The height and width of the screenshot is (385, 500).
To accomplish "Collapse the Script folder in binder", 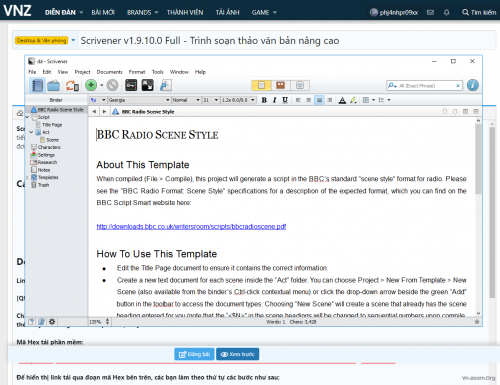I will click(x=27, y=117).
